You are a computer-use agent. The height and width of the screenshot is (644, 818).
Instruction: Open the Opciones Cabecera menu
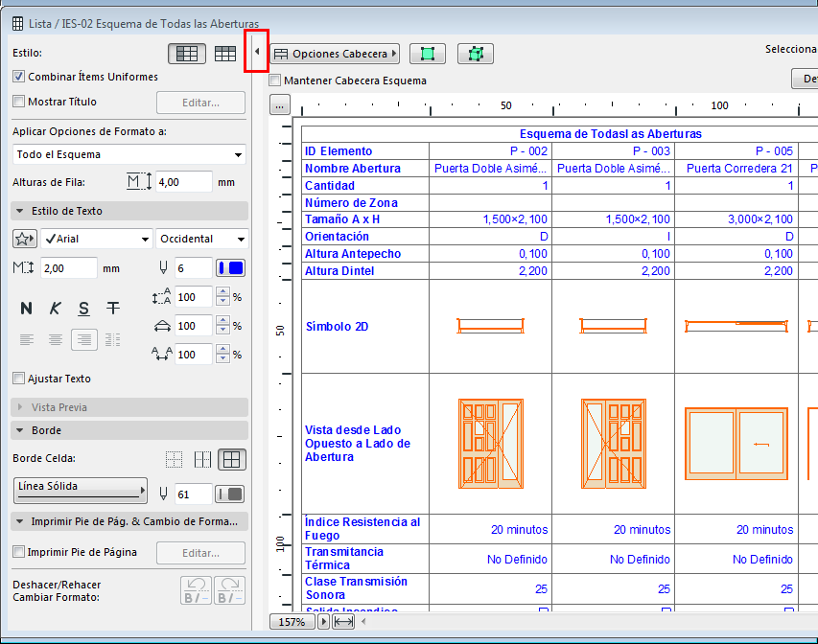point(336,54)
